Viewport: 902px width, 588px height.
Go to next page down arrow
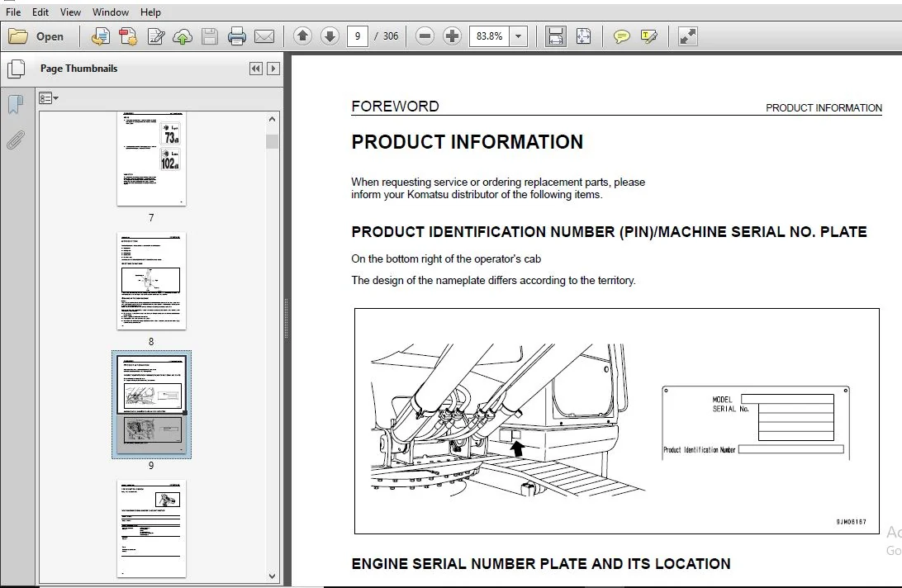pos(330,36)
